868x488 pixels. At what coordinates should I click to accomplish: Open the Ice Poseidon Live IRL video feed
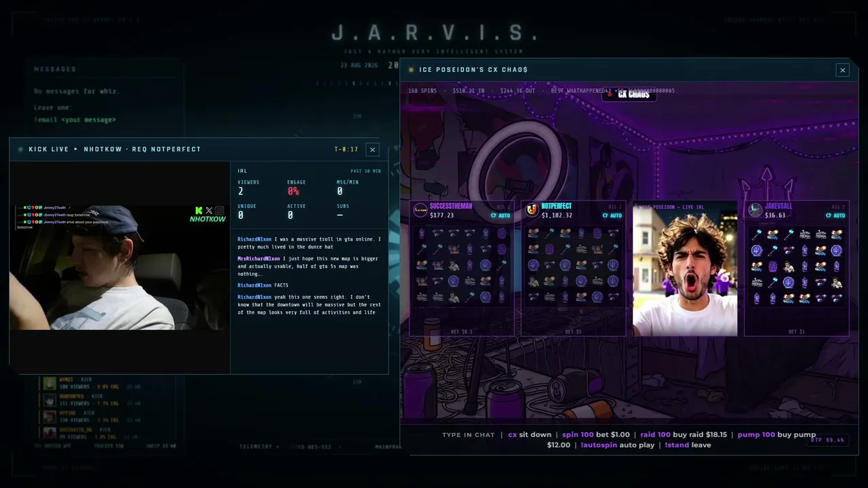click(685, 268)
